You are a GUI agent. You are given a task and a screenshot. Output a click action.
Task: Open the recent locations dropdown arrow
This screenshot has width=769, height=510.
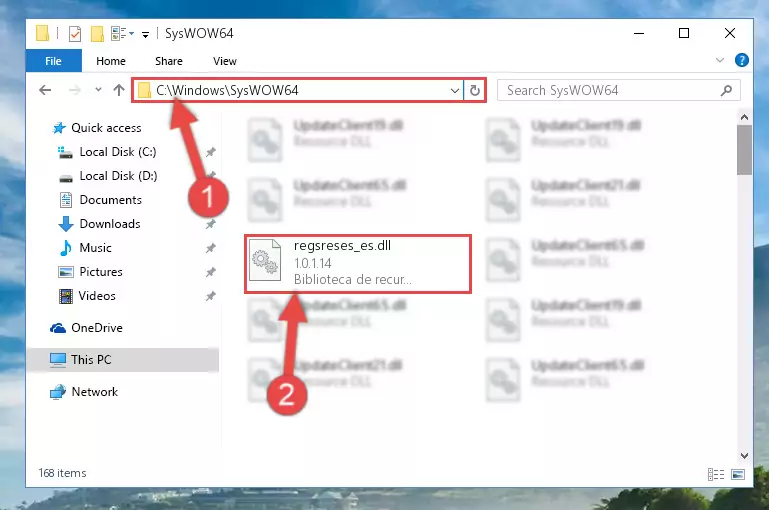(98, 90)
